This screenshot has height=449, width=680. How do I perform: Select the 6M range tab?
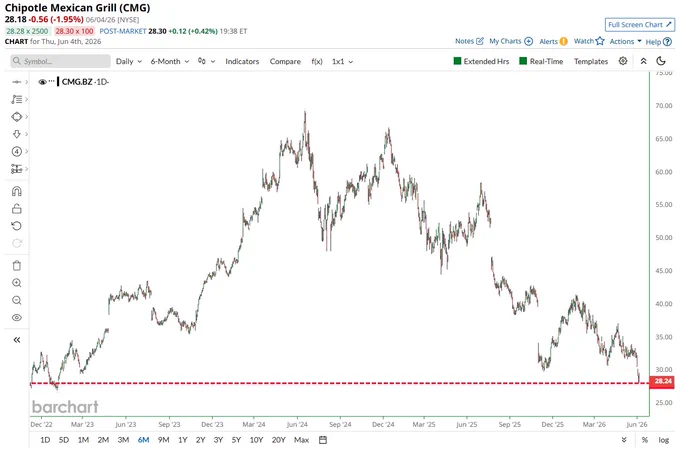(x=143, y=440)
